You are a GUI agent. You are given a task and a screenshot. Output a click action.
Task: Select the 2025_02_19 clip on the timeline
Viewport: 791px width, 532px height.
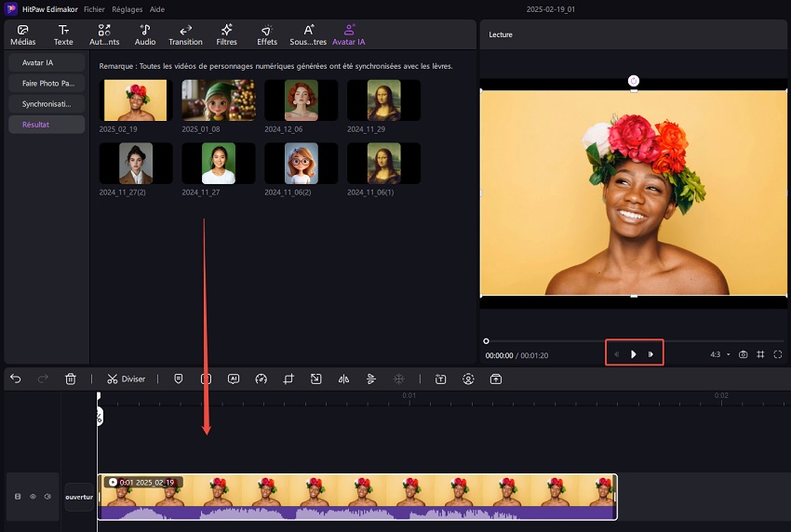[357, 497]
